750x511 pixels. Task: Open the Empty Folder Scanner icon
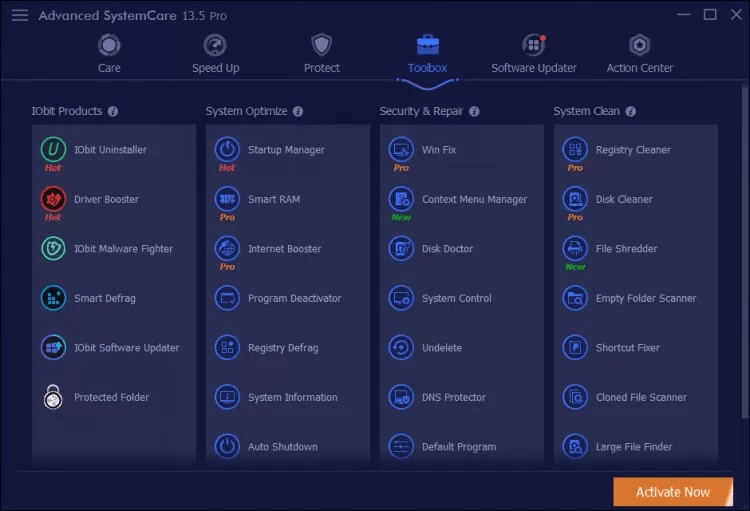575,298
